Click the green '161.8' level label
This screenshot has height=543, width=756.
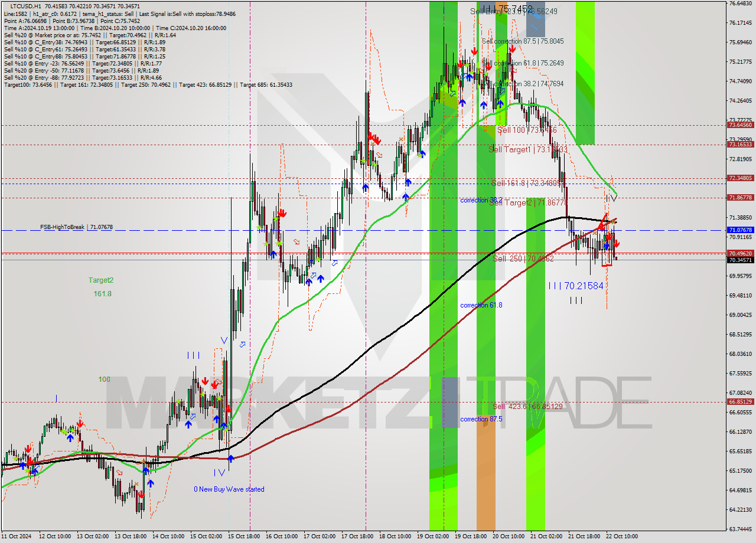(x=102, y=293)
